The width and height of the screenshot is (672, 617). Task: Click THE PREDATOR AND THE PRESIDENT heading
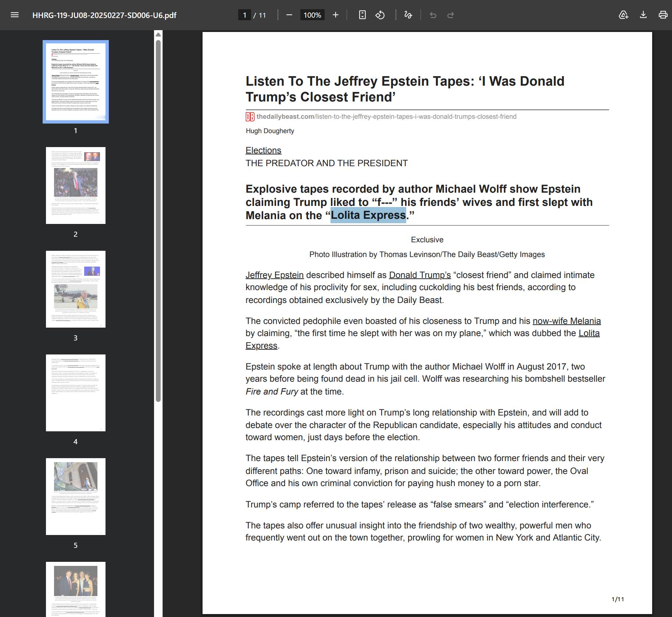(327, 163)
